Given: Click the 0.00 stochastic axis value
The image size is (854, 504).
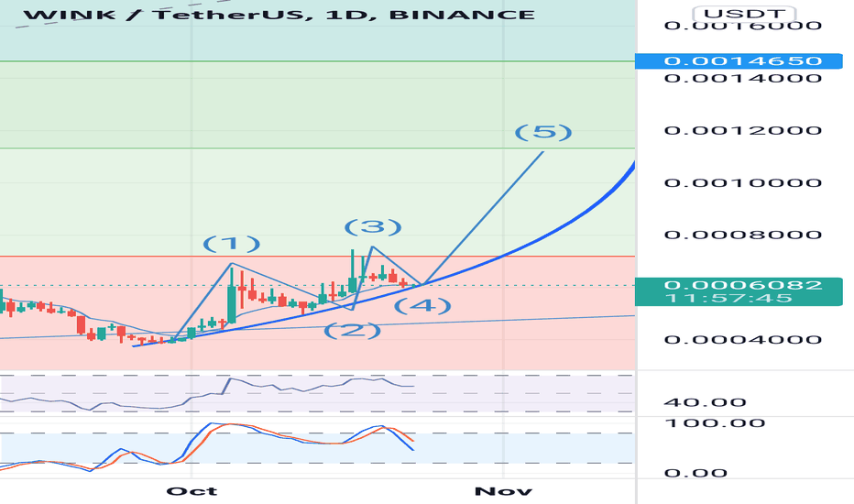Looking at the screenshot, I should [695, 473].
